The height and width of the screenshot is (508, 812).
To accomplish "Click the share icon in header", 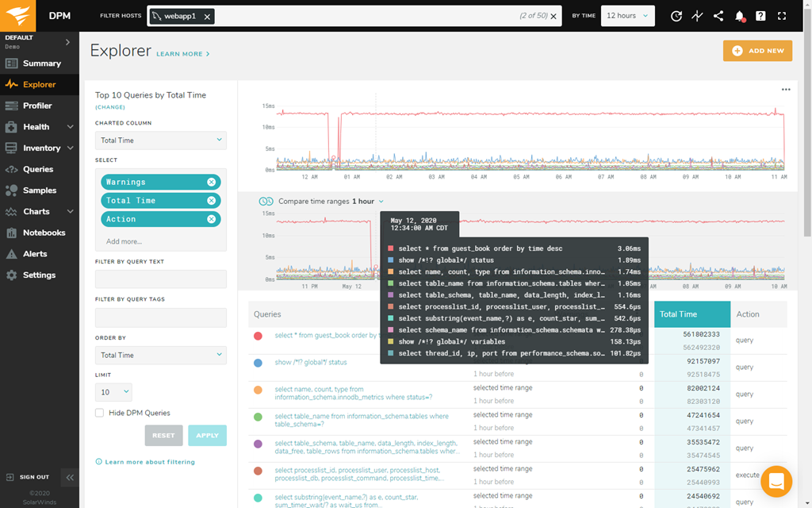I will pyautogui.click(x=718, y=16).
